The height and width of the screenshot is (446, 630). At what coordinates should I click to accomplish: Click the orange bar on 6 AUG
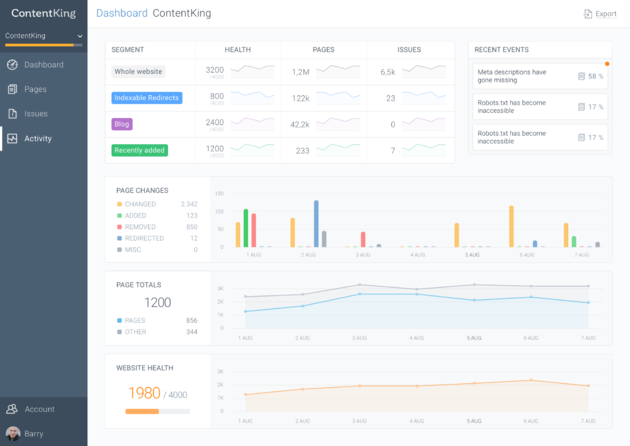(511, 226)
